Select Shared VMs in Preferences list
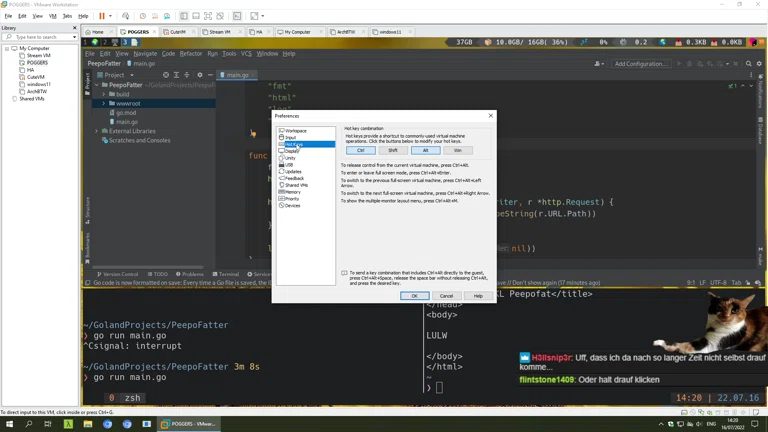768x432 pixels. (x=296, y=185)
